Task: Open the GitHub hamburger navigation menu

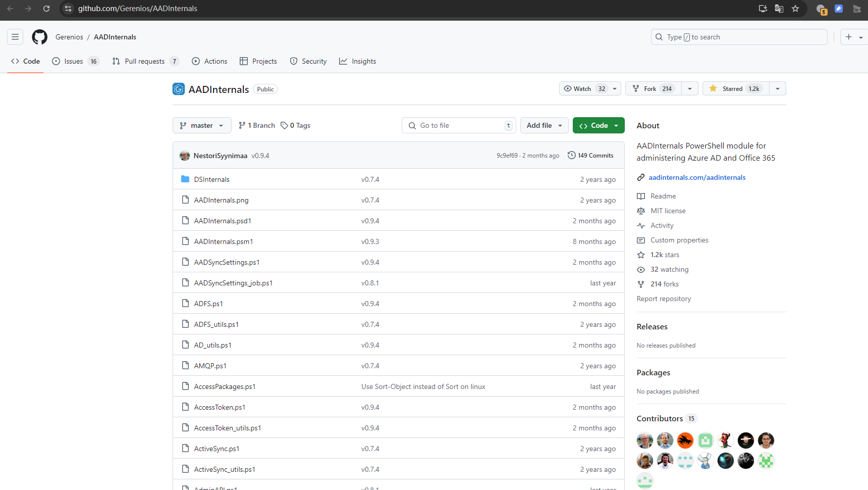Action: (x=15, y=37)
